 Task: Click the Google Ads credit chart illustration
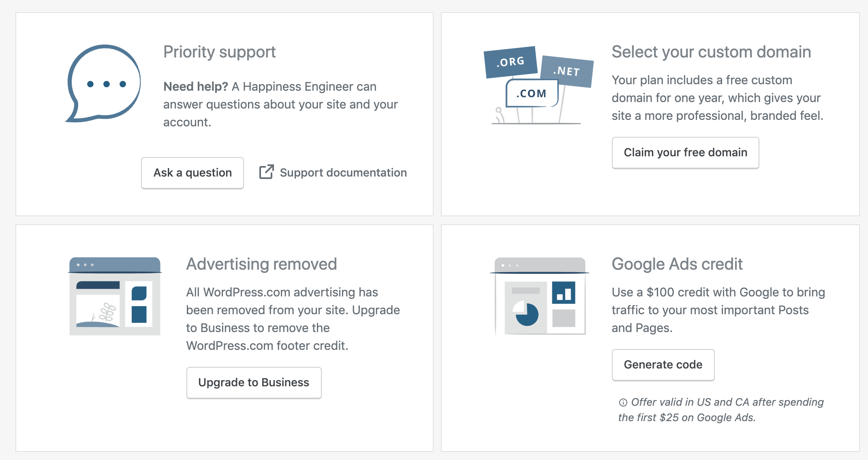click(x=540, y=296)
